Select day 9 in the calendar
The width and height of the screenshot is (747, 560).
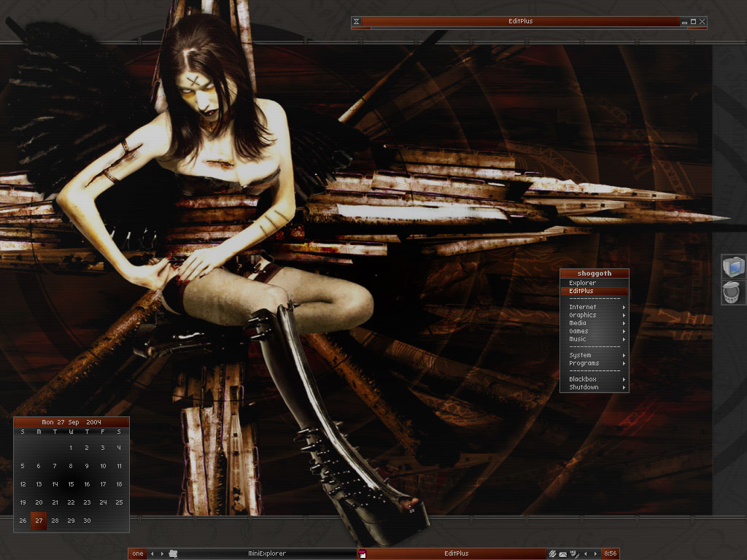(87, 466)
